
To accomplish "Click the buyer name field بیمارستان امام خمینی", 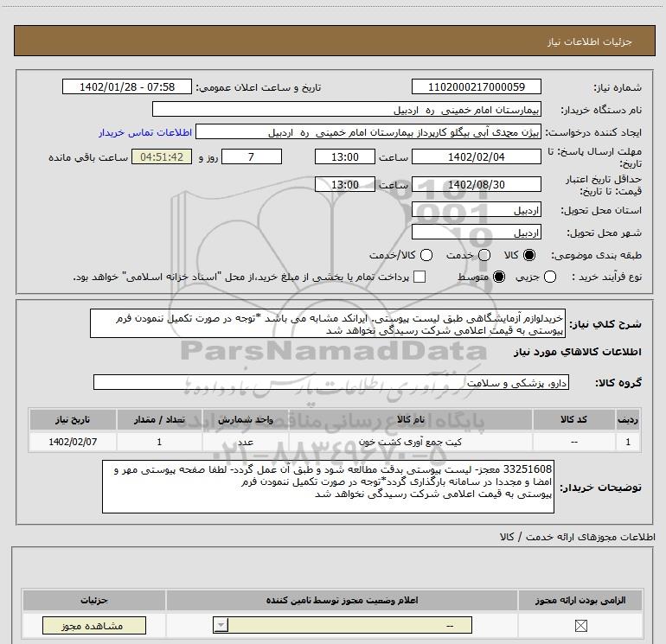I will coord(347,110).
